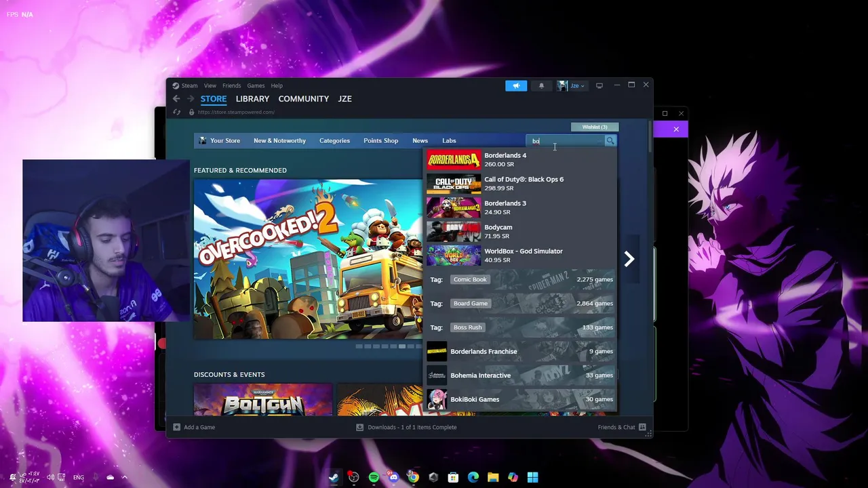Screen dimensions: 868x488
Task: Select Bodycam search suggestion
Action: [x=520, y=231]
